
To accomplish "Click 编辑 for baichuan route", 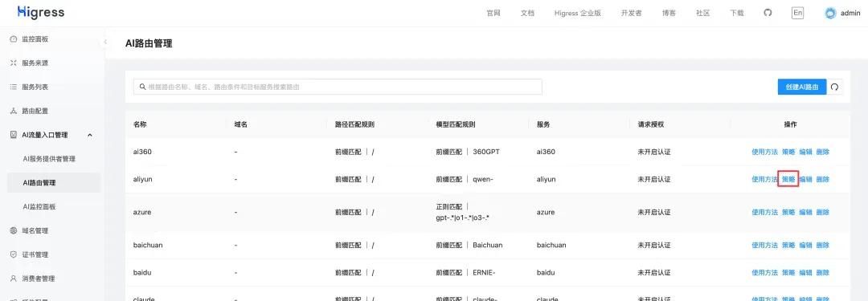I will point(805,245).
